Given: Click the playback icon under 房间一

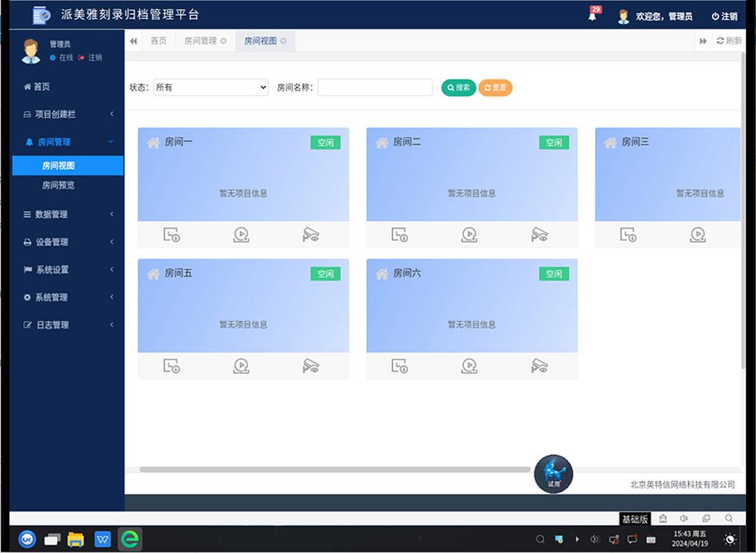Looking at the screenshot, I should point(241,234).
